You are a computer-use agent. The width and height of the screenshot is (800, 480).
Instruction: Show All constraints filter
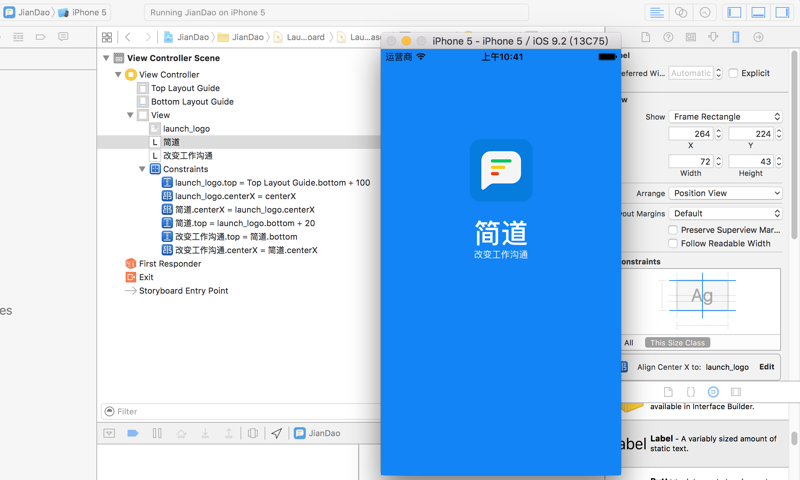pyautogui.click(x=629, y=343)
